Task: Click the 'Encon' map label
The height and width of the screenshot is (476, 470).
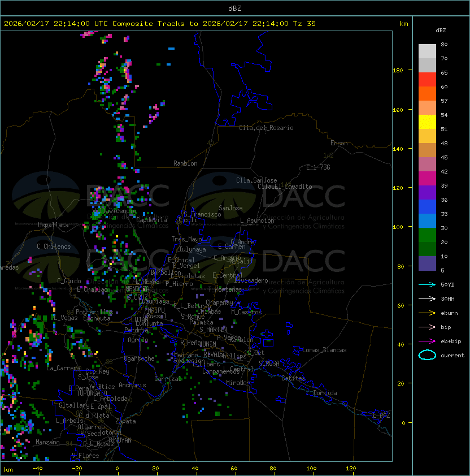Action: (x=339, y=143)
